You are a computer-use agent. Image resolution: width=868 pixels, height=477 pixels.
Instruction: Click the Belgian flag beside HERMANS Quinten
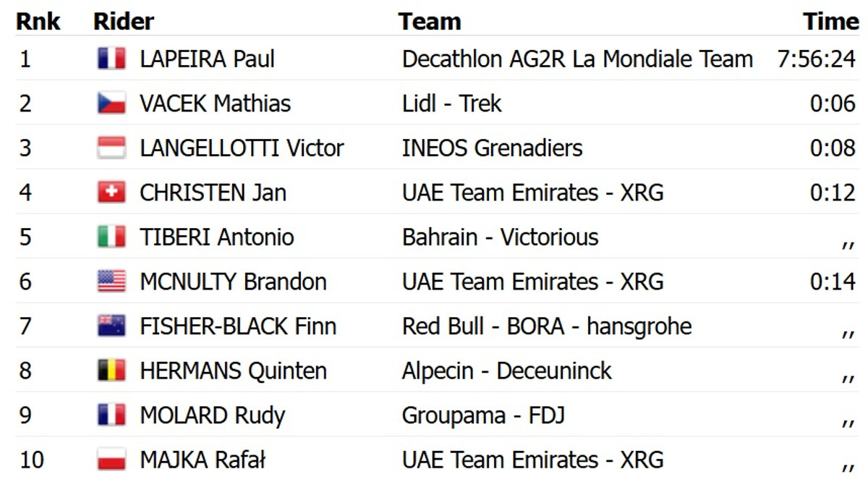coord(111,371)
